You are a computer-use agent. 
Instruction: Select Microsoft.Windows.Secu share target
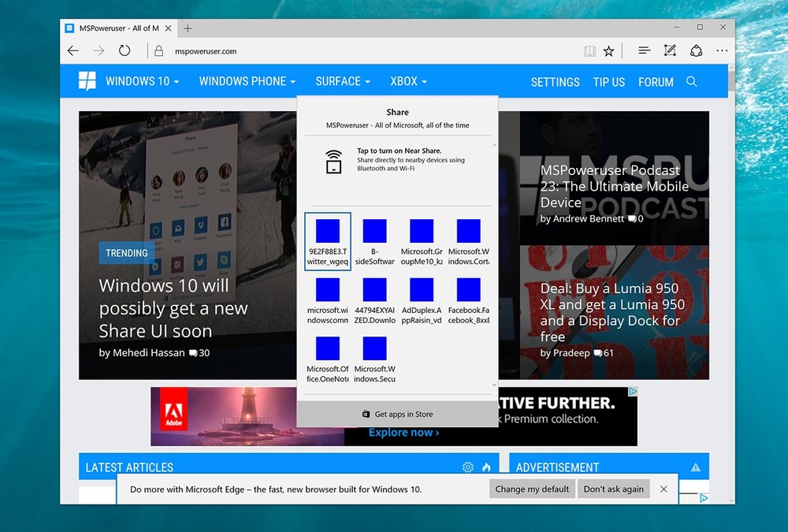coord(375,359)
